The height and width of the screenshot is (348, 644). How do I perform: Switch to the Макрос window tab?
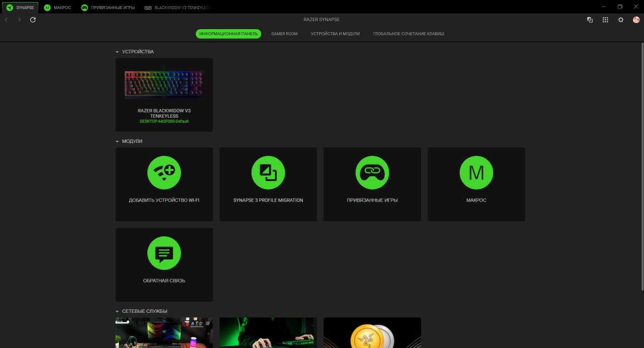coord(57,8)
